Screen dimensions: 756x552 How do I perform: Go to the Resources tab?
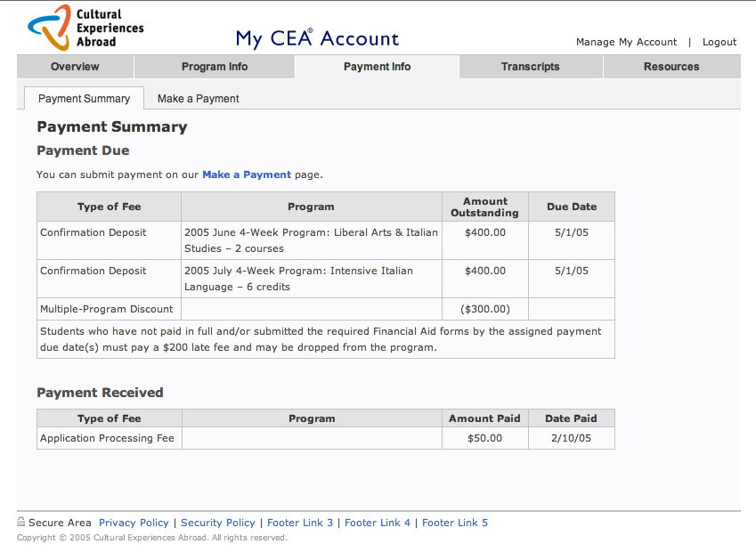click(671, 67)
